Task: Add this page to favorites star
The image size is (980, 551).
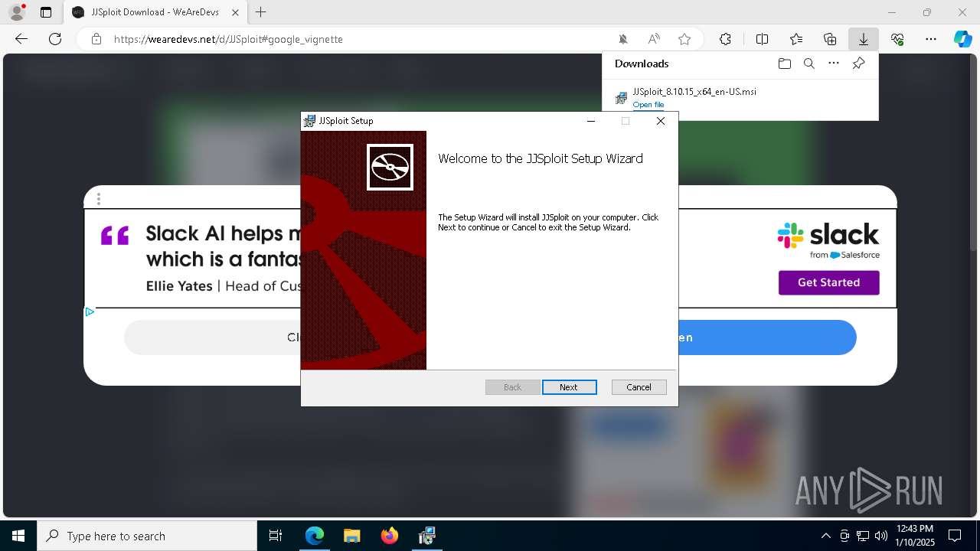Action: (684, 39)
